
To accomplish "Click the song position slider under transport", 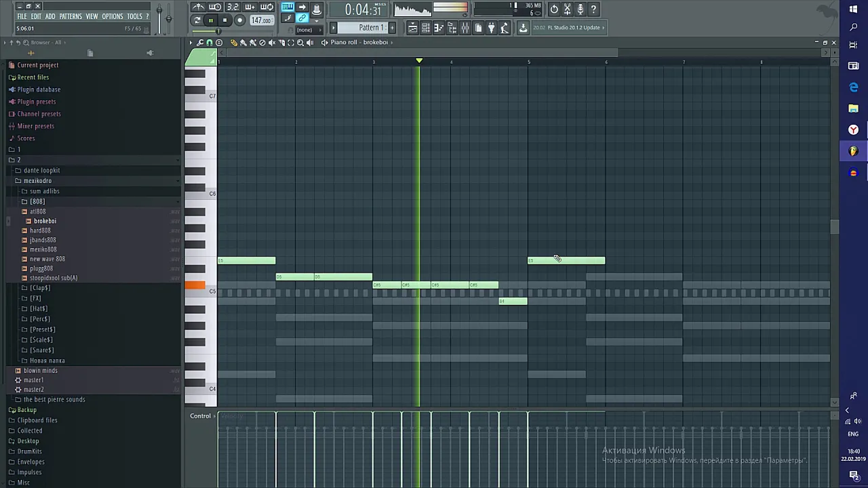I will click(233, 31).
